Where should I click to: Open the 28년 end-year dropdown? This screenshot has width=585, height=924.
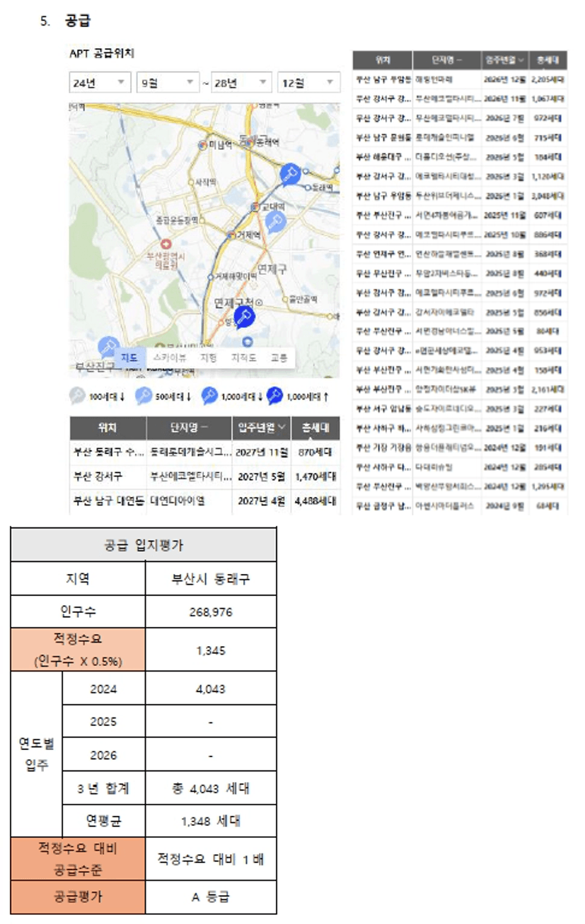click(x=241, y=83)
